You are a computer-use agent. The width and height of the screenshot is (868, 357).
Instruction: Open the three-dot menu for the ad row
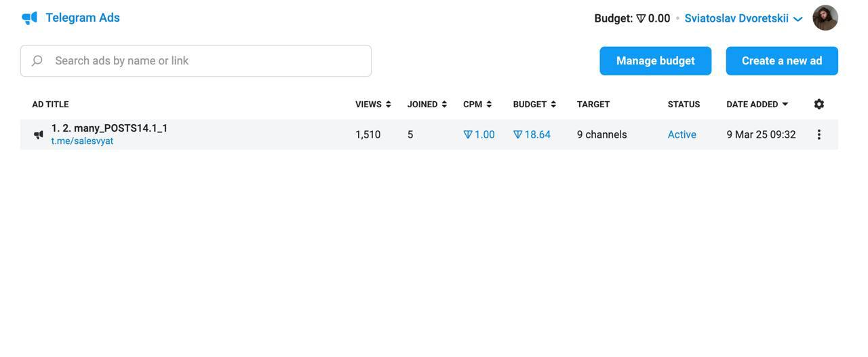pos(818,134)
